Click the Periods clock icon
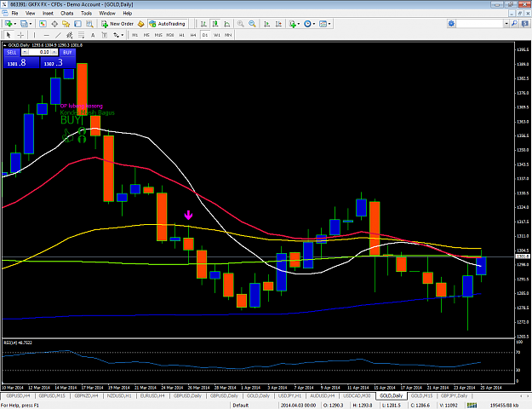Screen dimensions: 532x409 (x=307, y=24)
